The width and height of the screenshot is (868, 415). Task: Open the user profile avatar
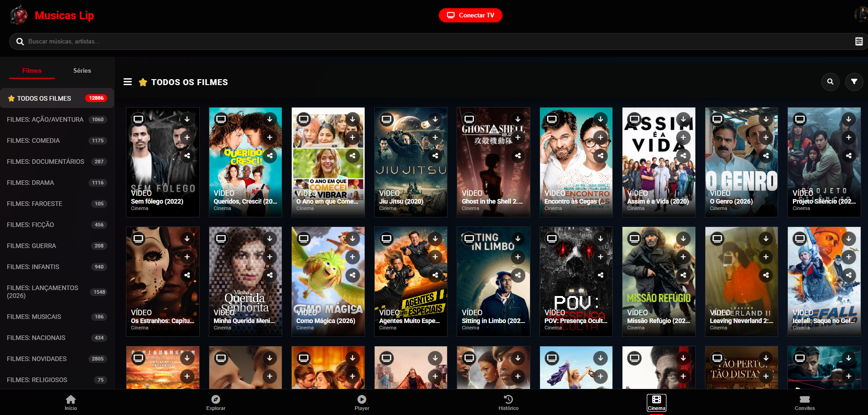pos(861,15)
